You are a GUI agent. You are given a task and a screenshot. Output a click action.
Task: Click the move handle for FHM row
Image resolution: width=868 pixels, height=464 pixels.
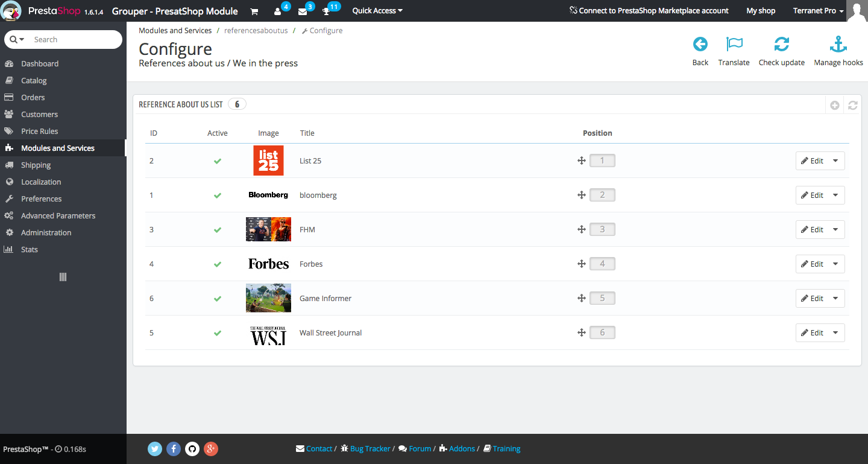click(x=582, y=229)
